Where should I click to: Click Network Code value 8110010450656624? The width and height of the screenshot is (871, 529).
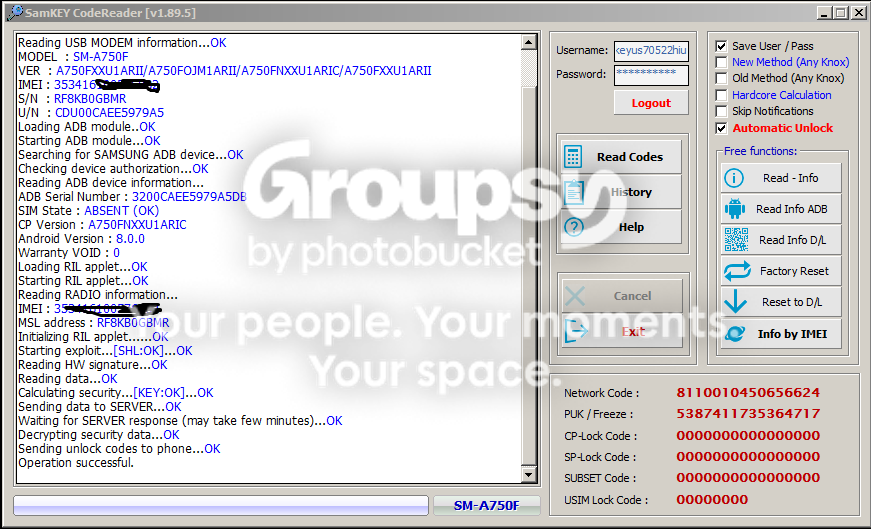click(x=748, y=393)
